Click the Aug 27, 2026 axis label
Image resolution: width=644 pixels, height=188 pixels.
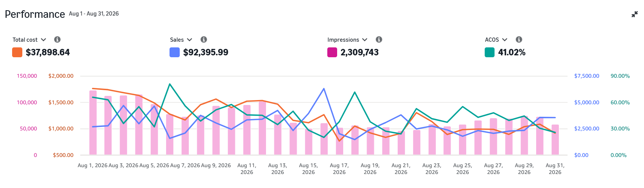coord(493,169)
